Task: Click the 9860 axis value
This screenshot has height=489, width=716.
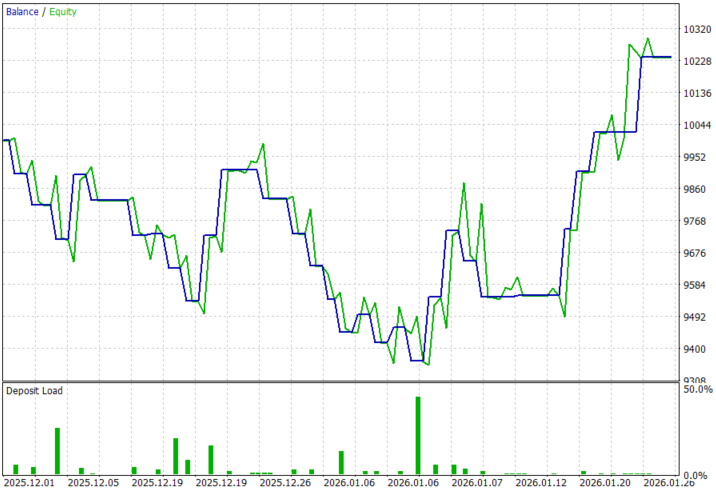Action: click(697, 189)
